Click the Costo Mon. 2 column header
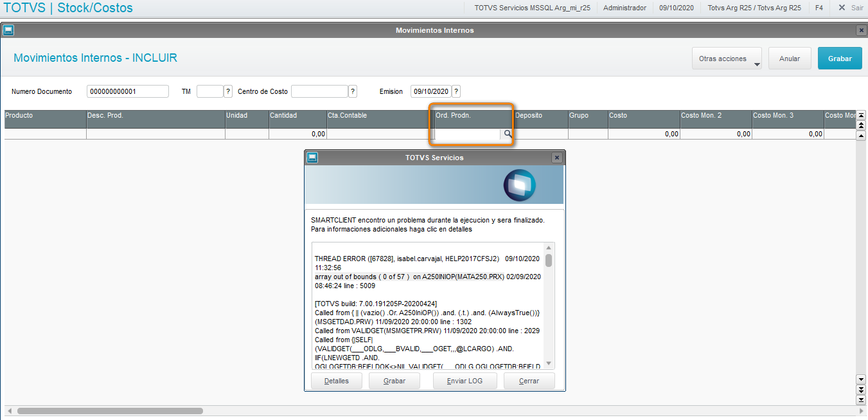This screenshot has height=420, width=868. point(716,119)
